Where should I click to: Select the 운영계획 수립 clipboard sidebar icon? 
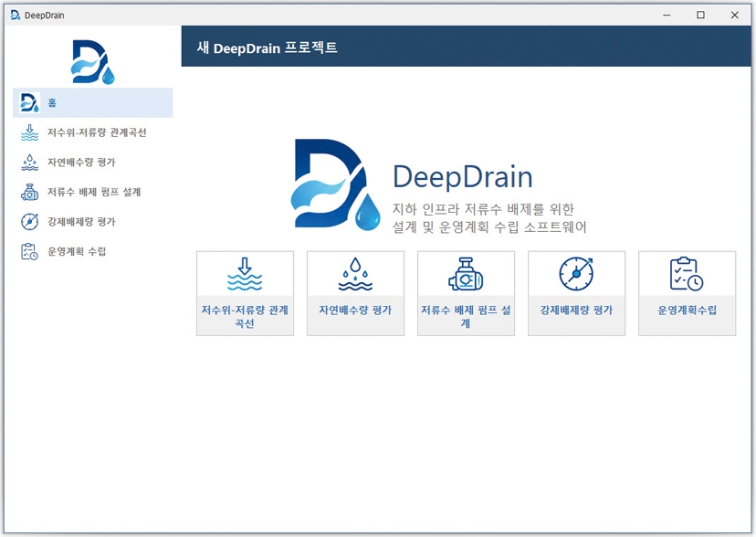click(x=29, y=252)
